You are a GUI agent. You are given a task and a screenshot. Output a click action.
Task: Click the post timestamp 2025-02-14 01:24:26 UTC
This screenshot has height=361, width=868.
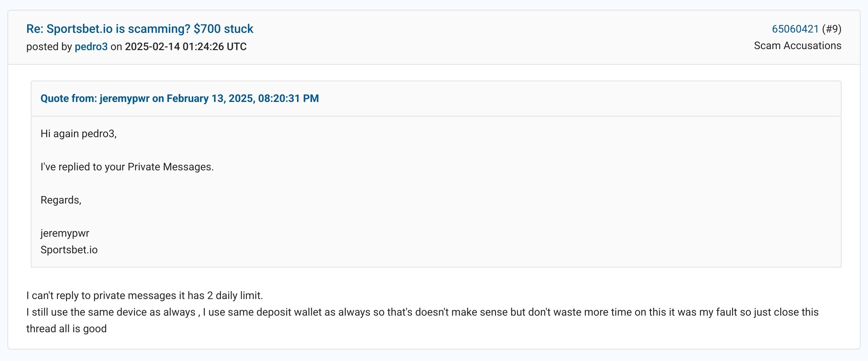186,46
